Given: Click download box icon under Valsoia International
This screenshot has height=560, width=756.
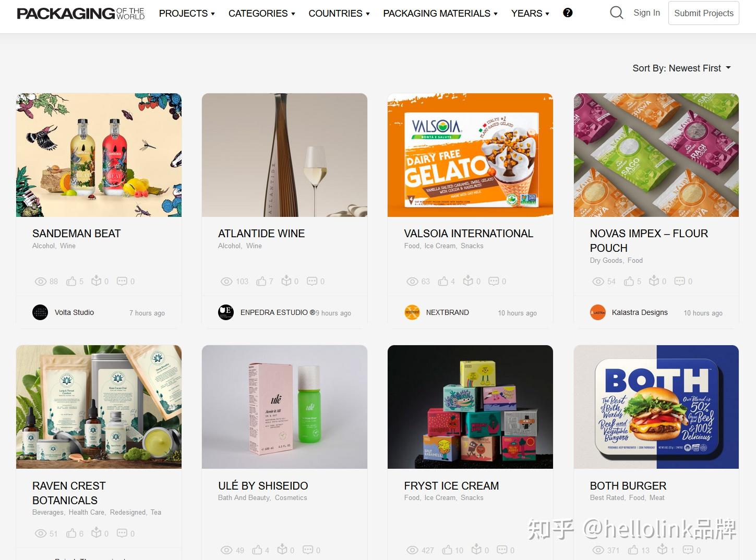Looking at the screenshot, I should click(468, 281).
